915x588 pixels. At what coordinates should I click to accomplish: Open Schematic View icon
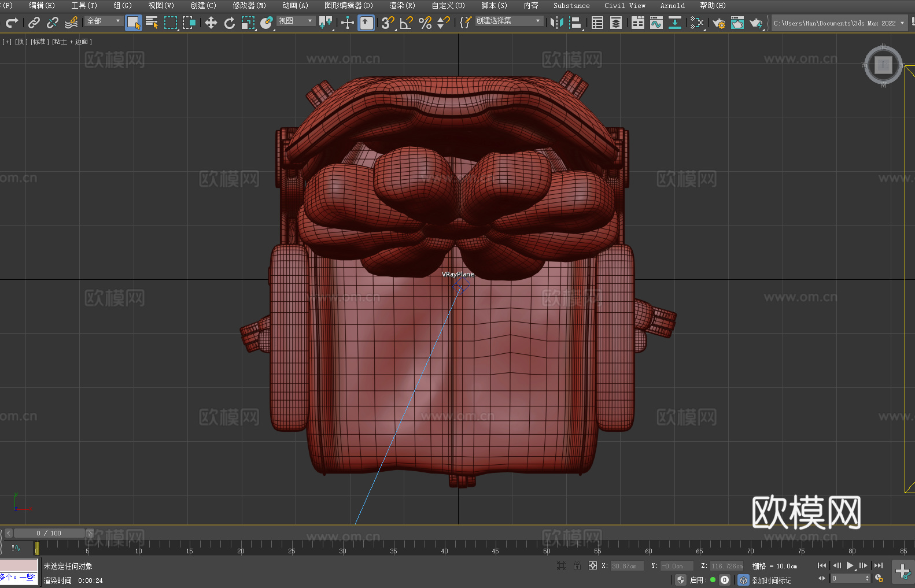click(675, 23)
